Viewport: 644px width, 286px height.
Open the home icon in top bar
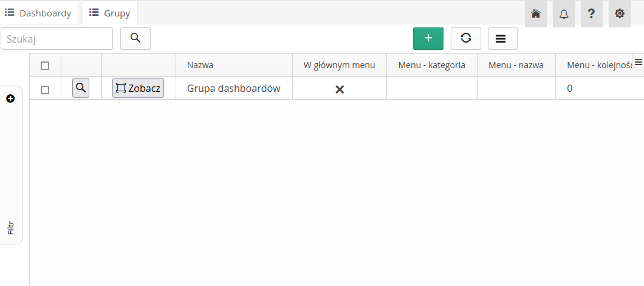(535, 13)
